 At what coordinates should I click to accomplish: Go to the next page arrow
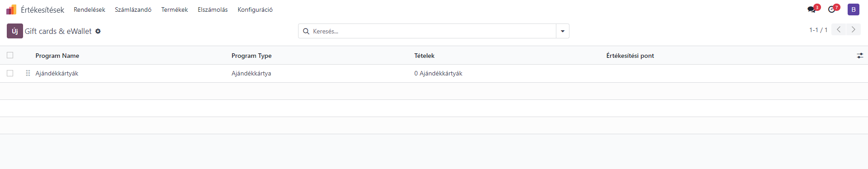coord(853,30)
